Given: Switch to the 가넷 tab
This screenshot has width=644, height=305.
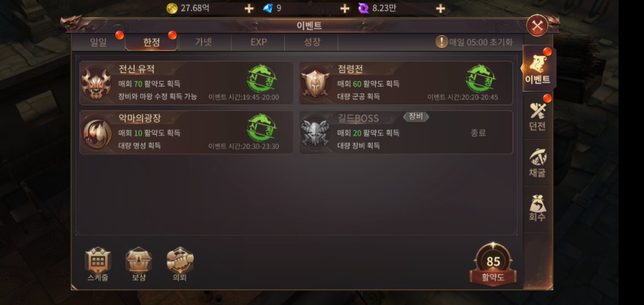Looking at the screenshot, I should pos(204,42).
